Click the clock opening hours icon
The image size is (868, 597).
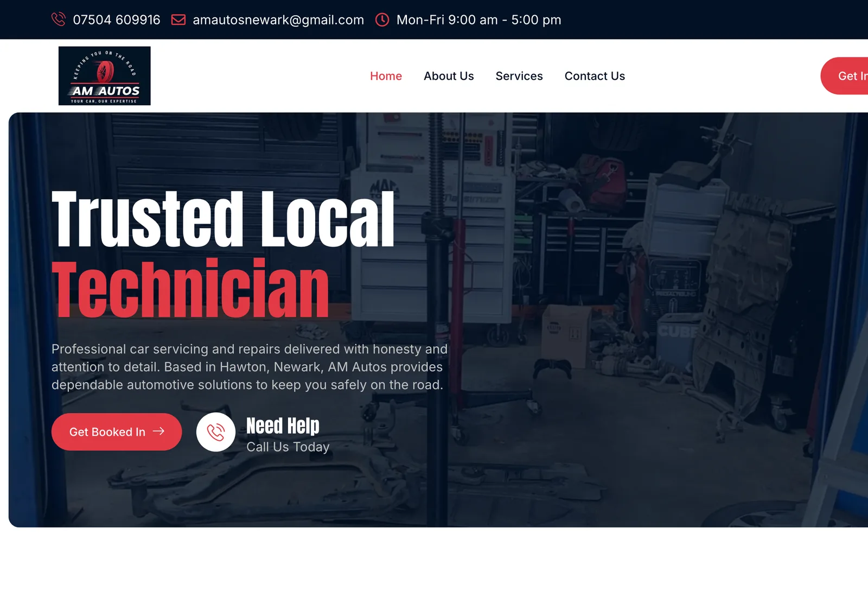pos(382,20)
